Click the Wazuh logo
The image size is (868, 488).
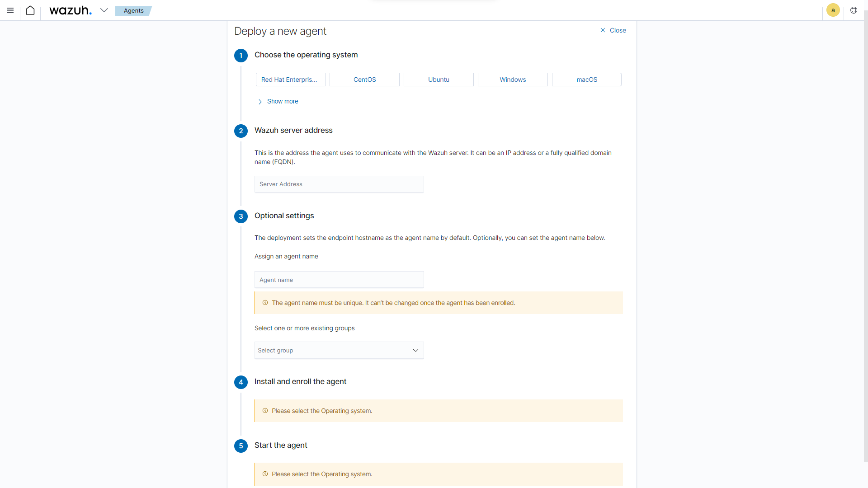71,10
